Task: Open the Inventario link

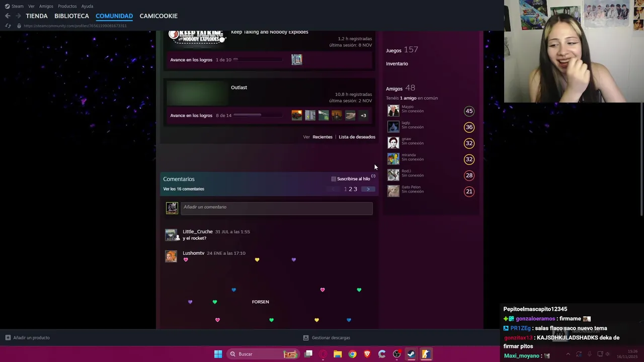Action: 397,64
